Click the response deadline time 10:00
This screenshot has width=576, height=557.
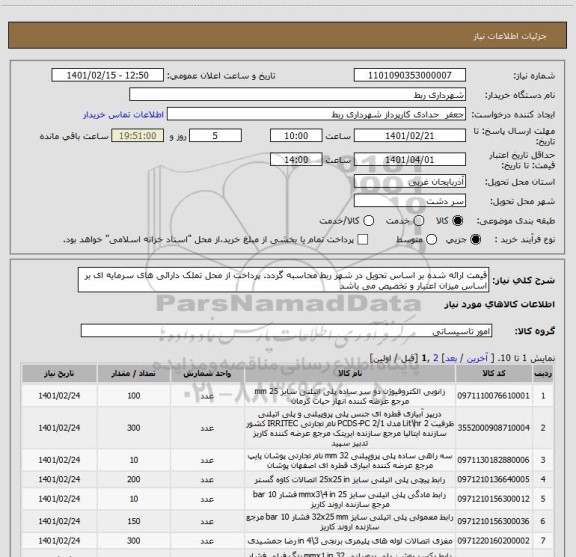pyautogui.click(x=296, y=136)
